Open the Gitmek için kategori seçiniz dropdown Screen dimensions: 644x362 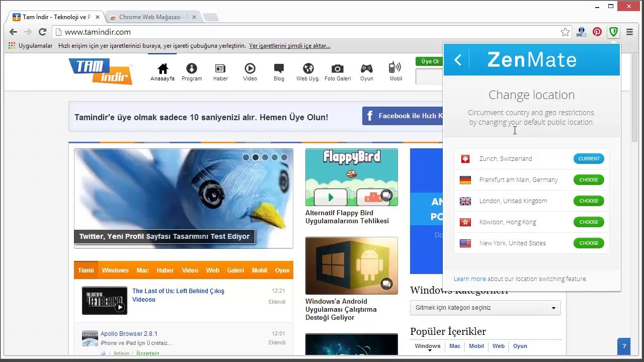click(485, 308)
